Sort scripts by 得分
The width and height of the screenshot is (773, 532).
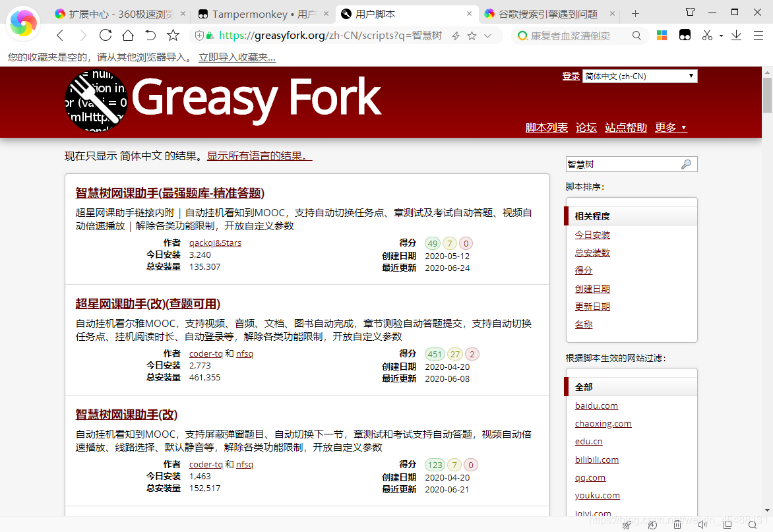coord(584,270)
